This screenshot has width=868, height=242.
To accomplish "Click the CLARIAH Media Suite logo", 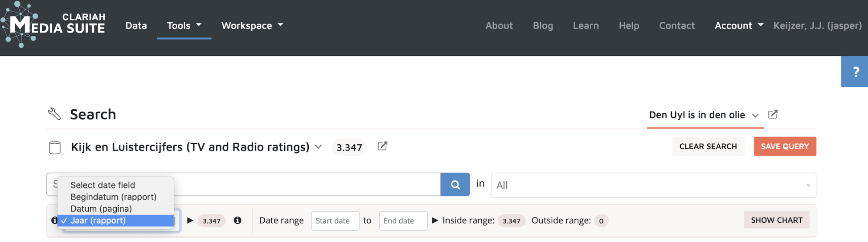I will pos(53,25).
